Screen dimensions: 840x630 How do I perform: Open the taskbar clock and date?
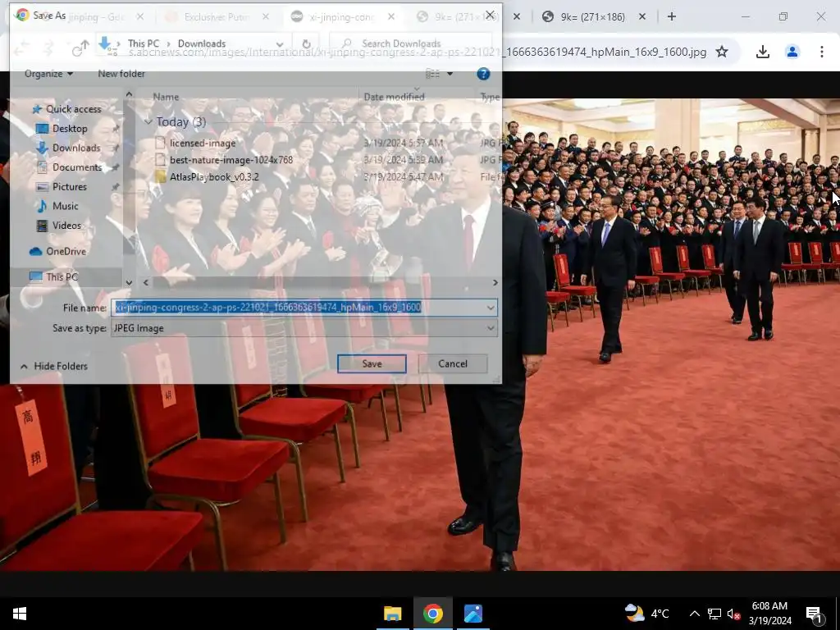769,614
